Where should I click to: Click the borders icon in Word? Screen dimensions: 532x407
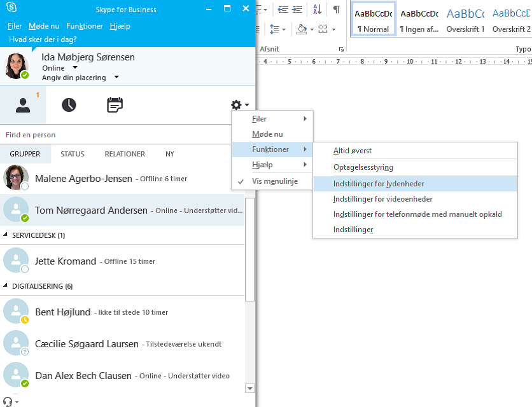(x=323, y=29)
